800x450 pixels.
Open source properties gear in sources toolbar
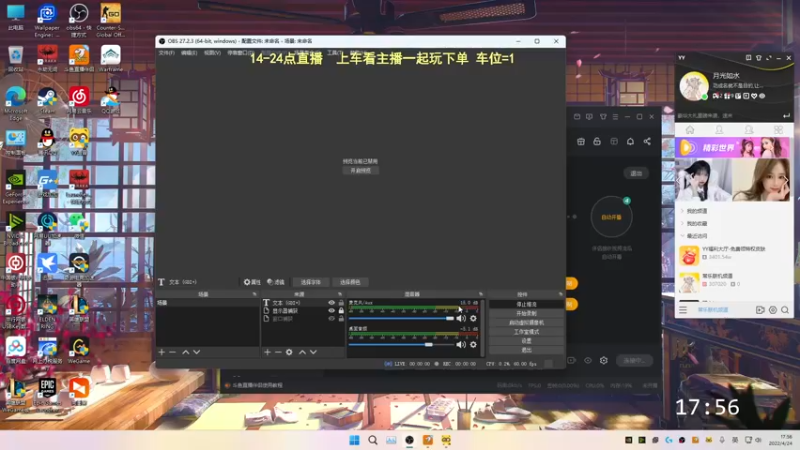[289, 352]
